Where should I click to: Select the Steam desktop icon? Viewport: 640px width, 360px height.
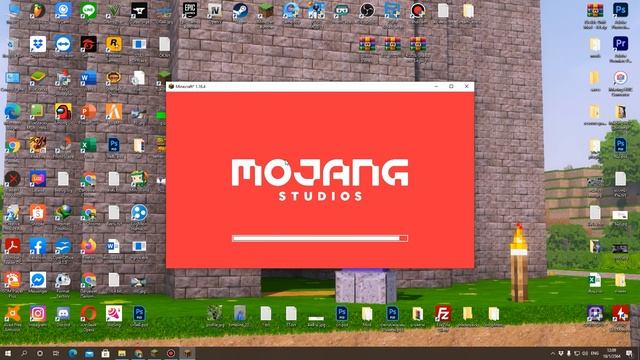pyautogui.click(x=240, y=11)
